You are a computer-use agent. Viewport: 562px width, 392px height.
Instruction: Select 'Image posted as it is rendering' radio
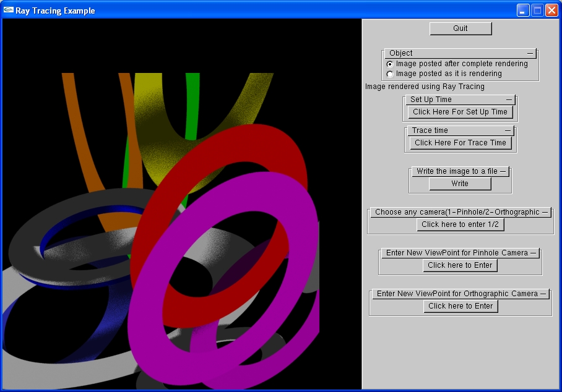pos(390,74)
